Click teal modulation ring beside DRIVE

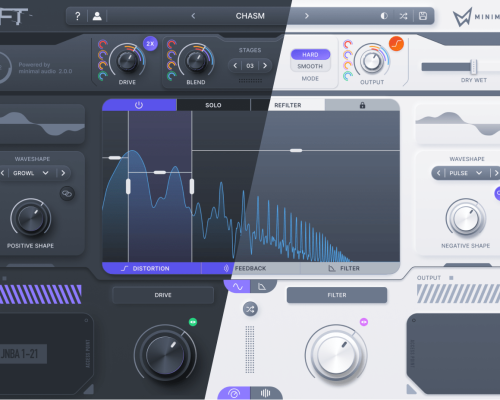102,76
